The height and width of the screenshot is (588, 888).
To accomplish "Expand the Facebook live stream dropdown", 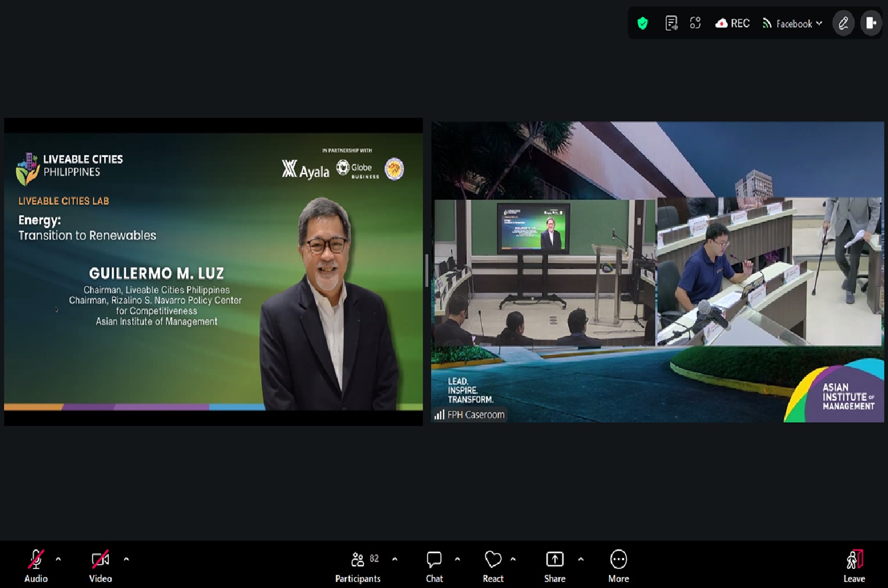I will tap(792, 24).
